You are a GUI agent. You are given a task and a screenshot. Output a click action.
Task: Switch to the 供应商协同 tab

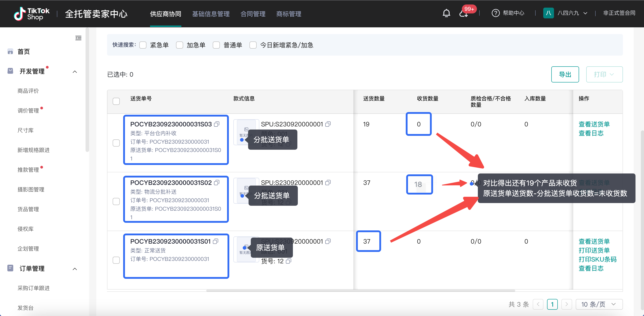pos(165,14)
